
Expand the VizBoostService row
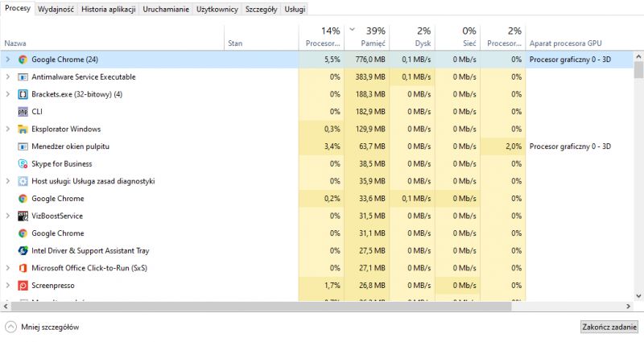click(x=7, y=216)
